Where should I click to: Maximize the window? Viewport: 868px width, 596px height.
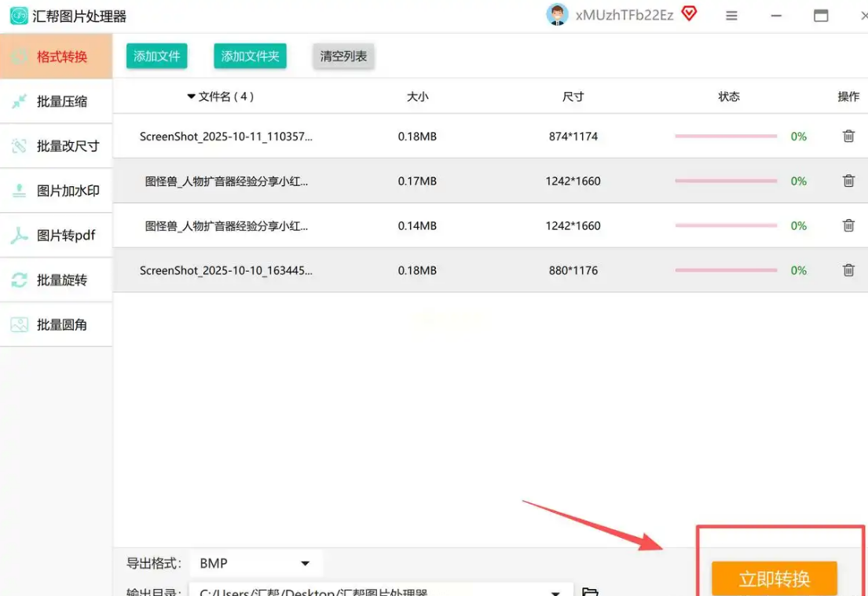coord(821,16)
